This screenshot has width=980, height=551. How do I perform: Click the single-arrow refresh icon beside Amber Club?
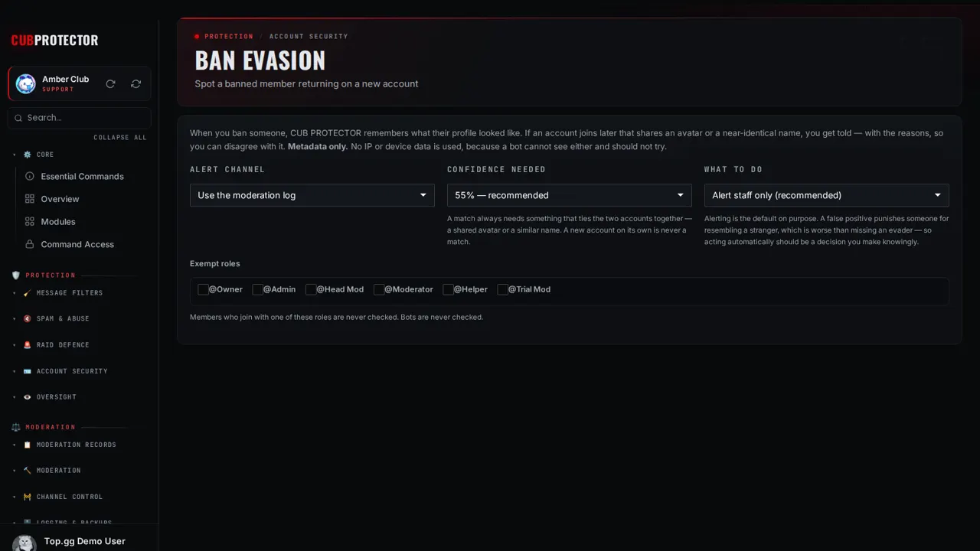click(x=110, y=84)
